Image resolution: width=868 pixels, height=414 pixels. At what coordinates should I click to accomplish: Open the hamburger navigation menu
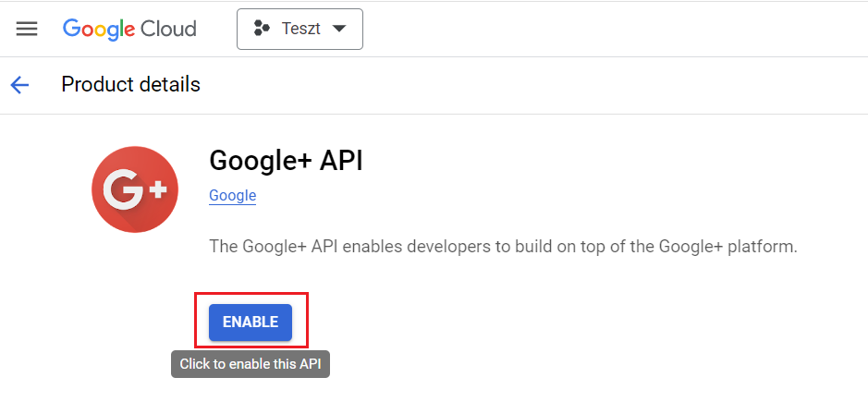[27, 29]
